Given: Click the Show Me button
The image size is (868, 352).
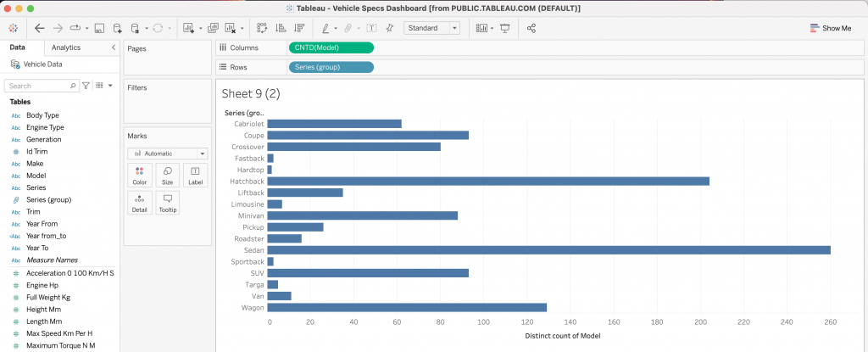Looking at the screenshot, I should click(830, 28).
